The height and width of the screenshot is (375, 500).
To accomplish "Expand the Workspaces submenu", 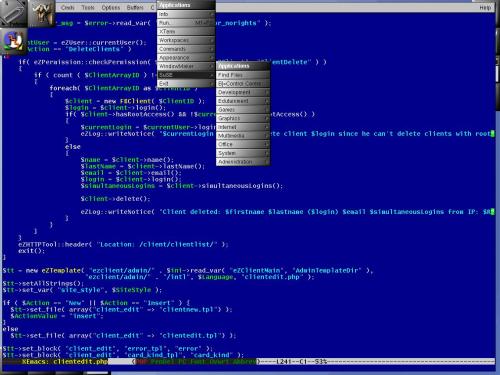I will point(186,40).
